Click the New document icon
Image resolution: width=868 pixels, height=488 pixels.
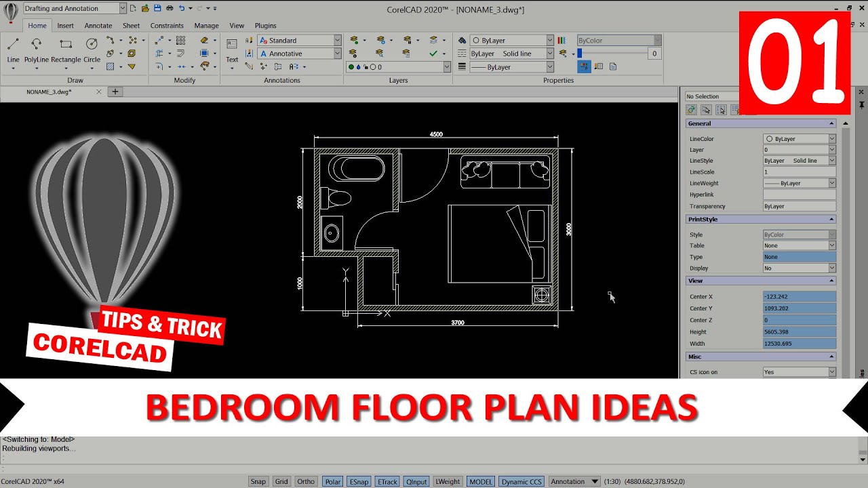134,8
